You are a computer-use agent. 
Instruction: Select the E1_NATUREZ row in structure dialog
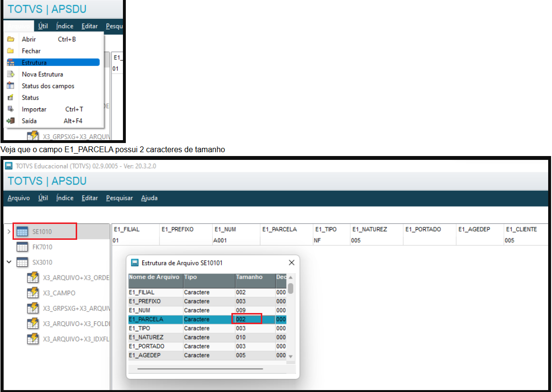click(207, 337)
